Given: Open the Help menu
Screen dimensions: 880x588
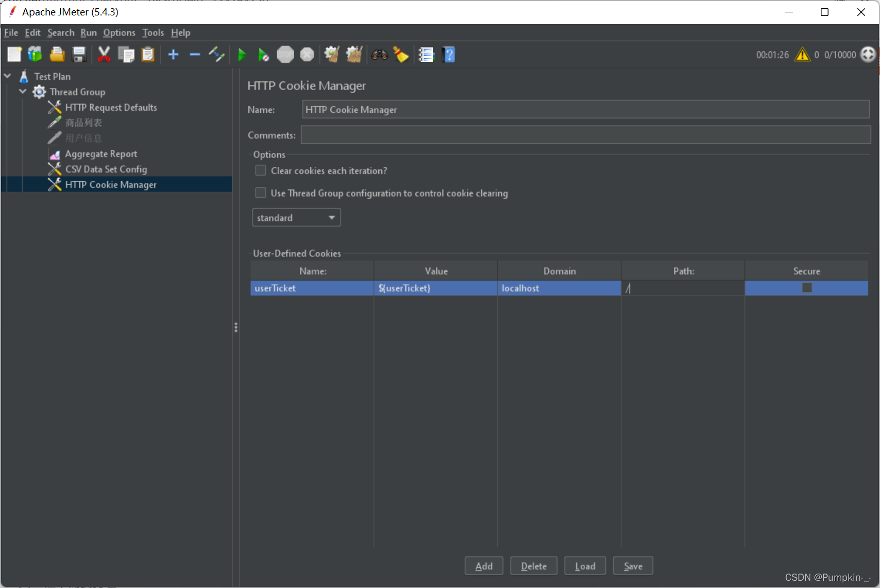Looking at the screenshot, I should tap(180, 32).
